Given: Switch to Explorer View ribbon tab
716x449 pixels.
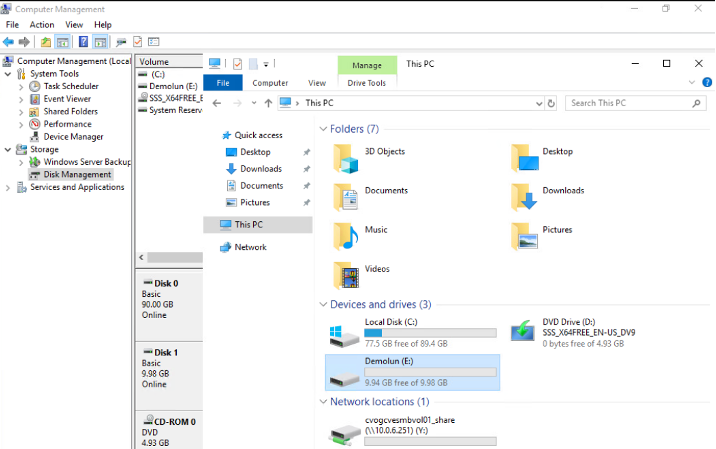Looking at the screenshot, I should pyautogui.click(x=317, y=83).
